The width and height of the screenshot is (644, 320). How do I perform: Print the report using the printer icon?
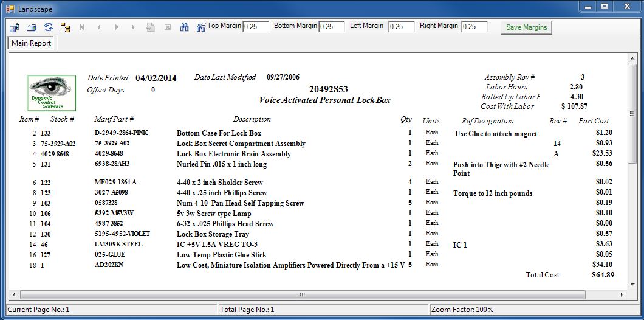point(31,27)
